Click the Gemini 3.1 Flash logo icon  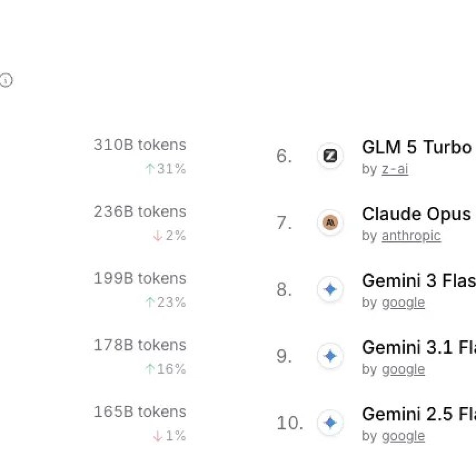pyautogui.click(x=330, y=357)
